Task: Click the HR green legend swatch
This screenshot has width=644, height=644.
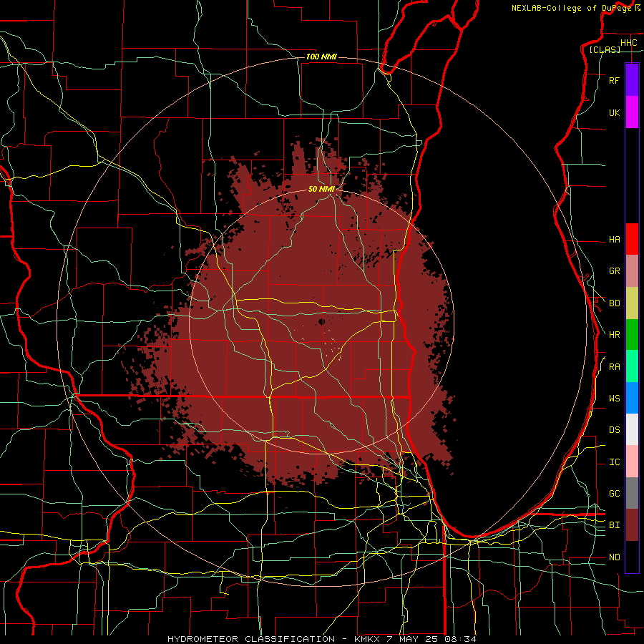Action: click(x=632, y=335)
